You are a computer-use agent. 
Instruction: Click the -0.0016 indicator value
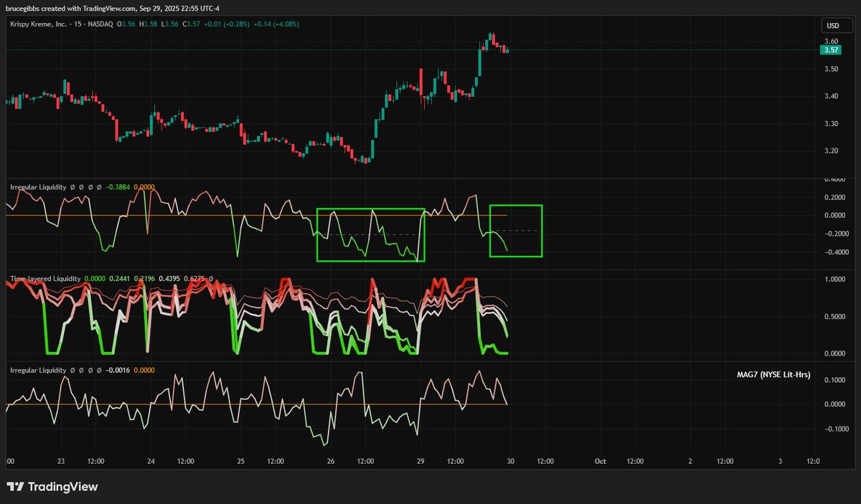119,370
